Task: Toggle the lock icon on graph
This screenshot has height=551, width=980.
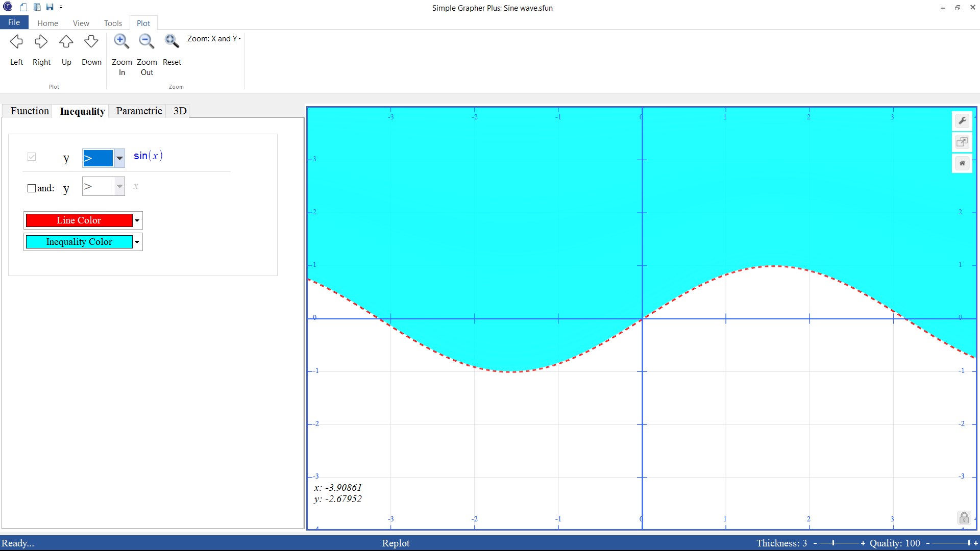Action: pos(964,518)
